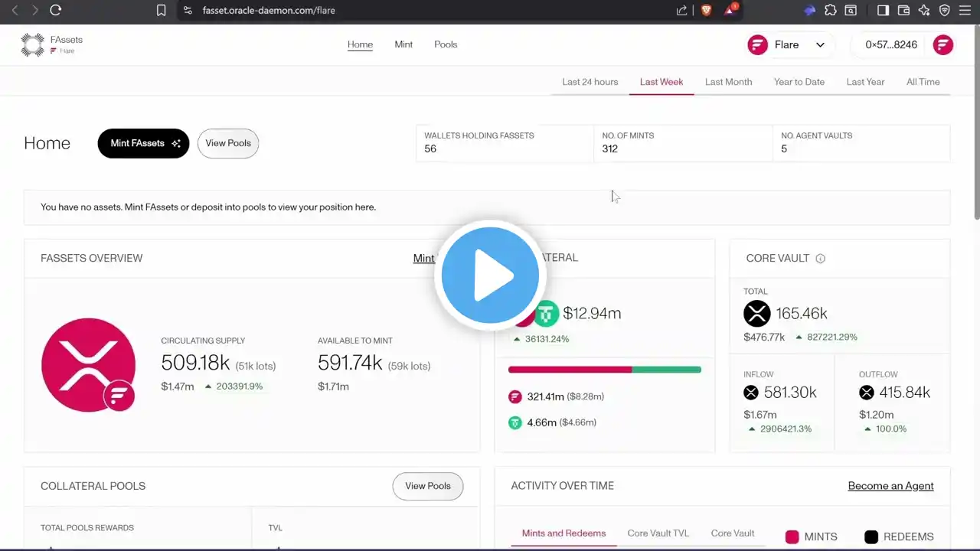Go back using the browser back arrow

tap(15, 10)
